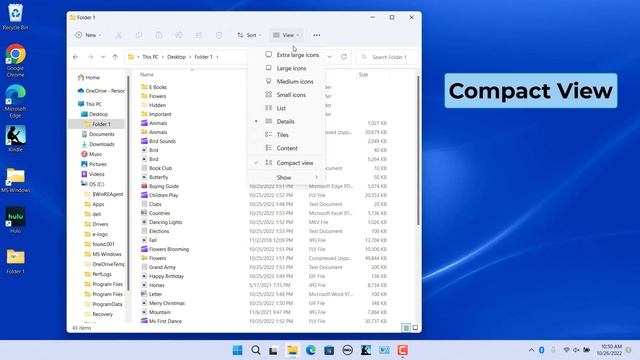Select Tiles view option

pos(286,135)
